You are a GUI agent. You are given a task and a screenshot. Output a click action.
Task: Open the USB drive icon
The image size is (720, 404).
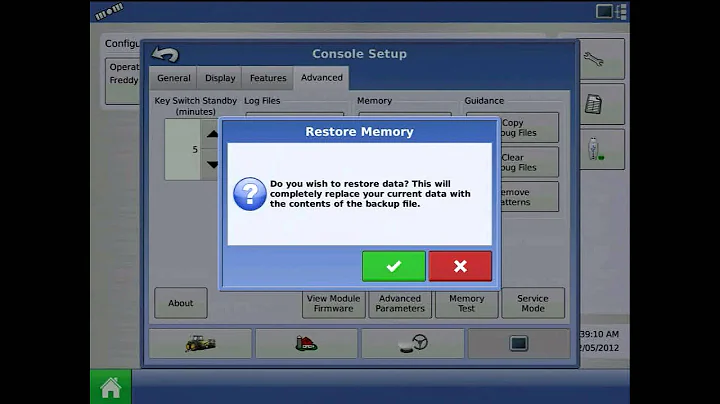point(602,149)
